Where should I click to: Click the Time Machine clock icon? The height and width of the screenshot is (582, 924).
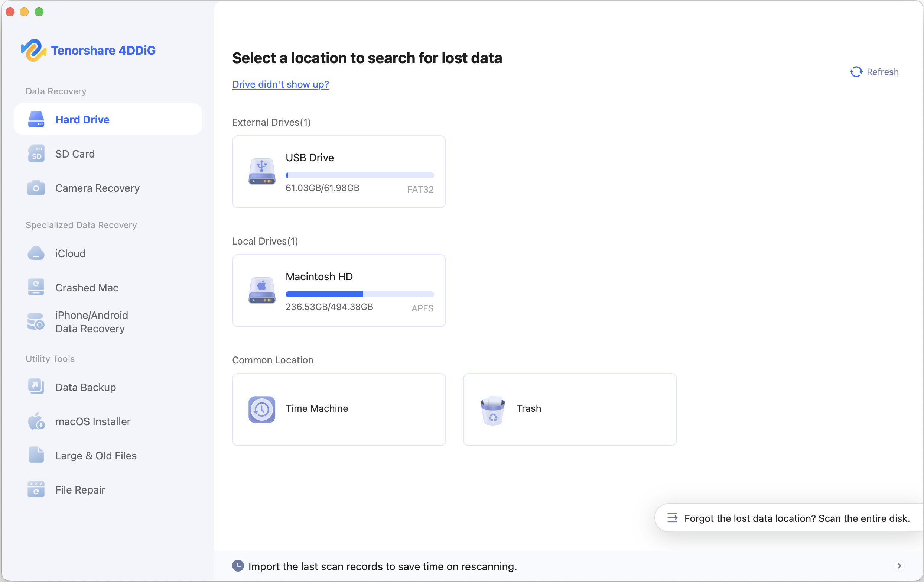click(x=262, y=409)
